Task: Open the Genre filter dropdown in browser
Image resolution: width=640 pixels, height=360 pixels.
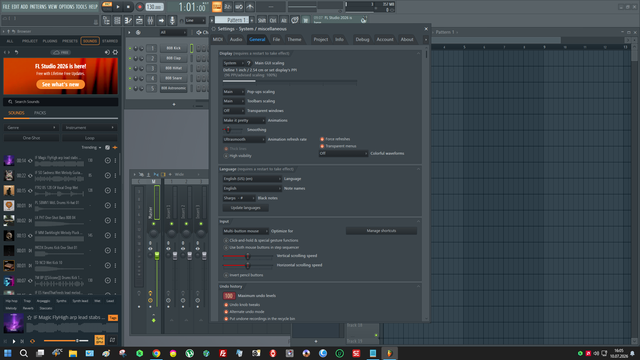Action: coord(31,128)
